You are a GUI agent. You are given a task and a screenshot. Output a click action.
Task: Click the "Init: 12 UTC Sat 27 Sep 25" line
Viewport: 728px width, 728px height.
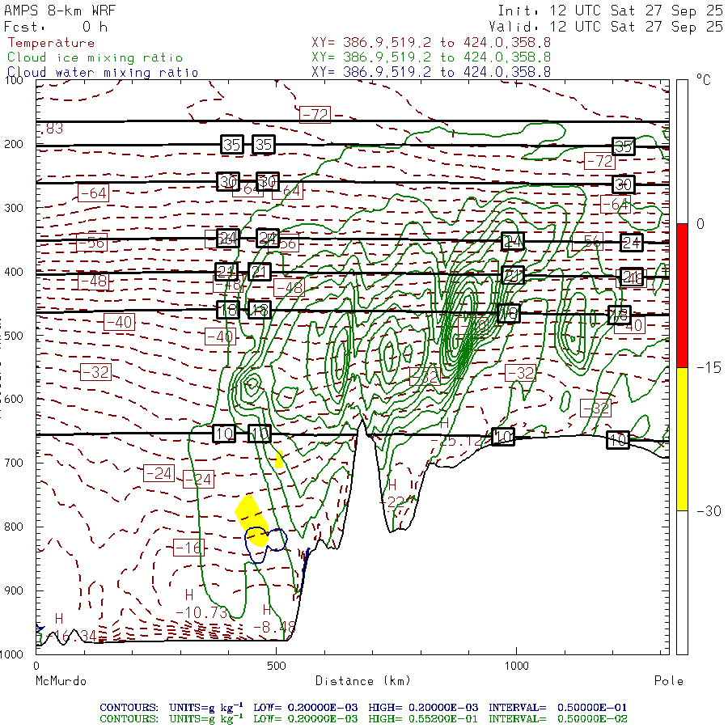611,11
